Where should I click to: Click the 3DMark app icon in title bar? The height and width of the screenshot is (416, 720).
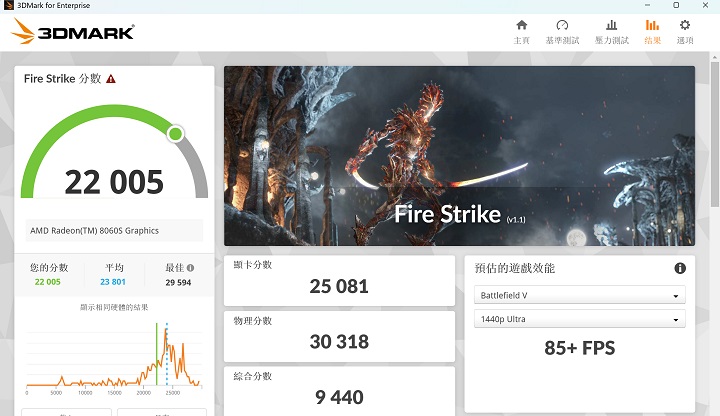pyautogui.click(x=8, y=6)
